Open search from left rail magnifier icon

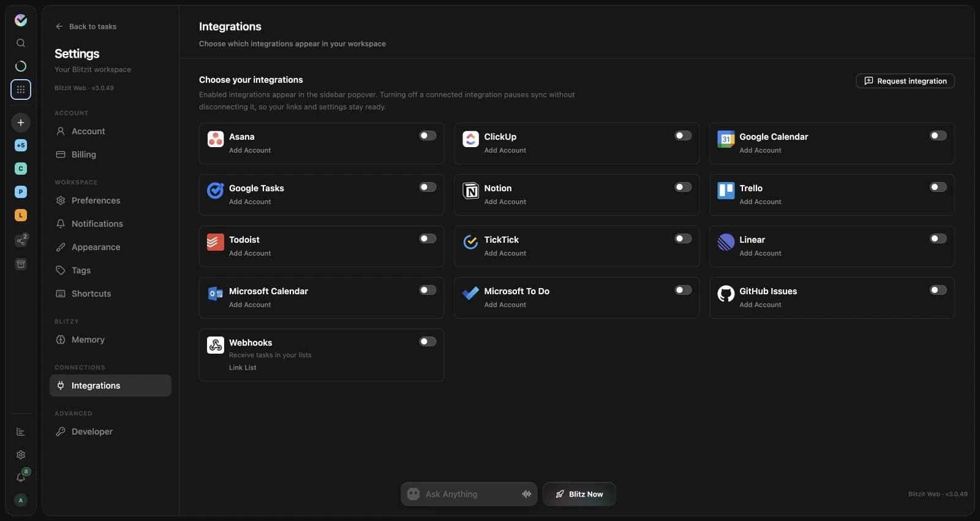coord(21,43)
